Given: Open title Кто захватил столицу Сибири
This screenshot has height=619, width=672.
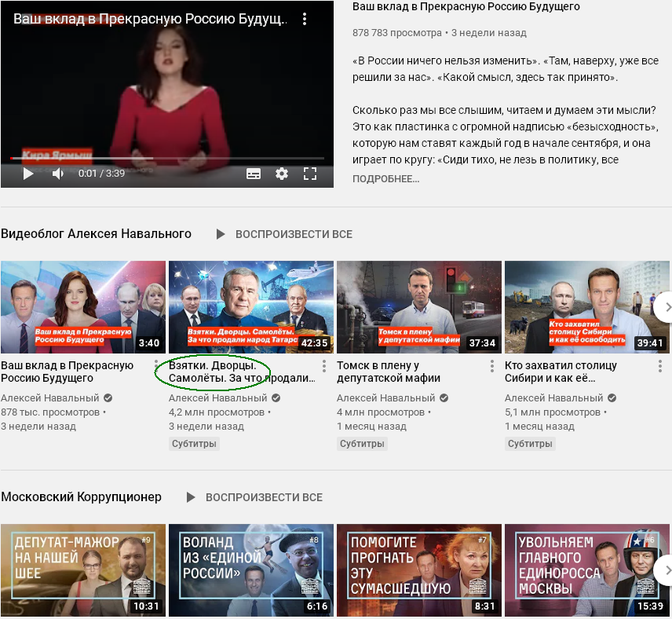Looking at the screenshot, I should (x=561, y=372).
